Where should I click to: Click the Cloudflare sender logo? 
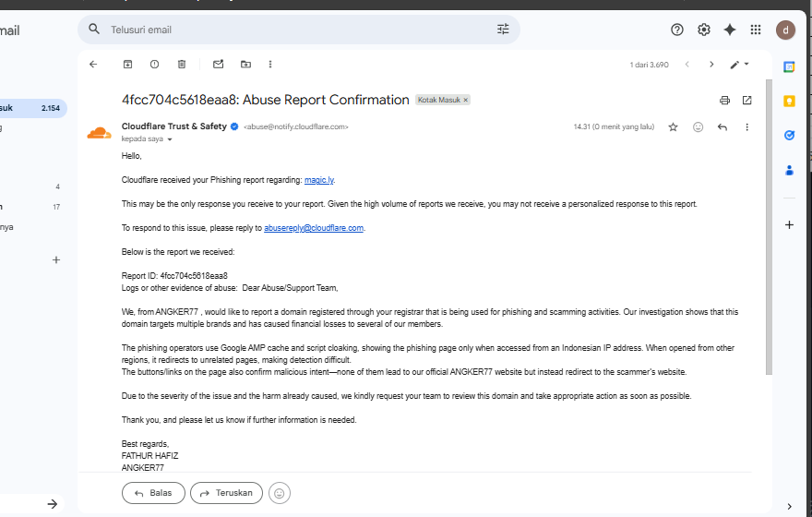(x=99, y=134)
